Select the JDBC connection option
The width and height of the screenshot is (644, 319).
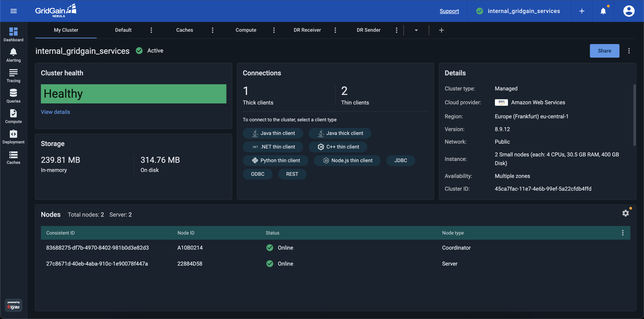(401, 160)
